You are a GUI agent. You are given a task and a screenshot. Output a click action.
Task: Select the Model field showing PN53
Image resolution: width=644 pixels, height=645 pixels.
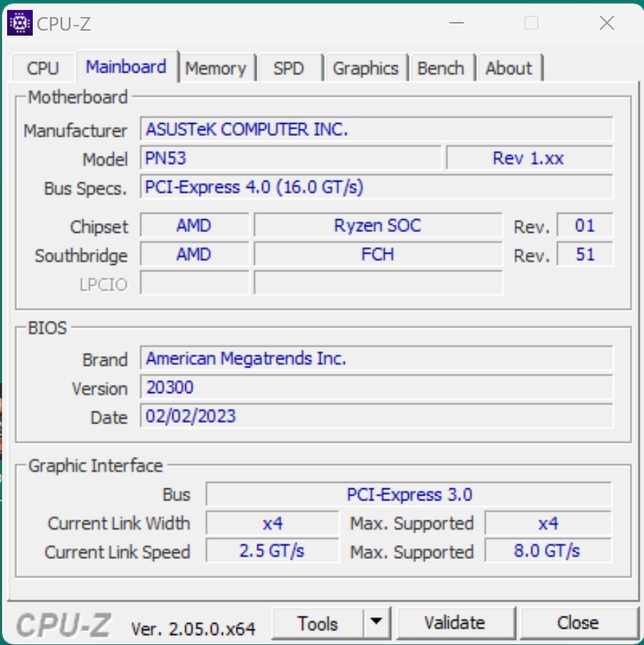(x=291, y=158)
